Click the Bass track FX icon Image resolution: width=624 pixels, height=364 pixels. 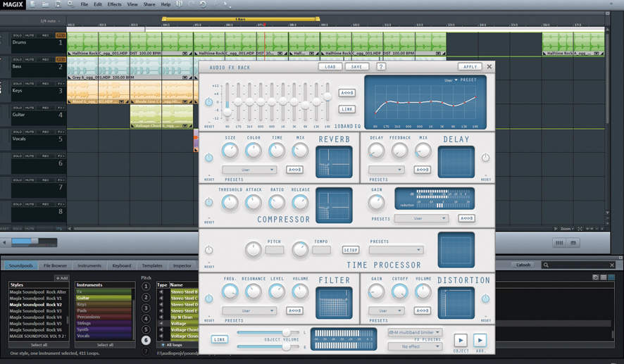tap(61, 59)
